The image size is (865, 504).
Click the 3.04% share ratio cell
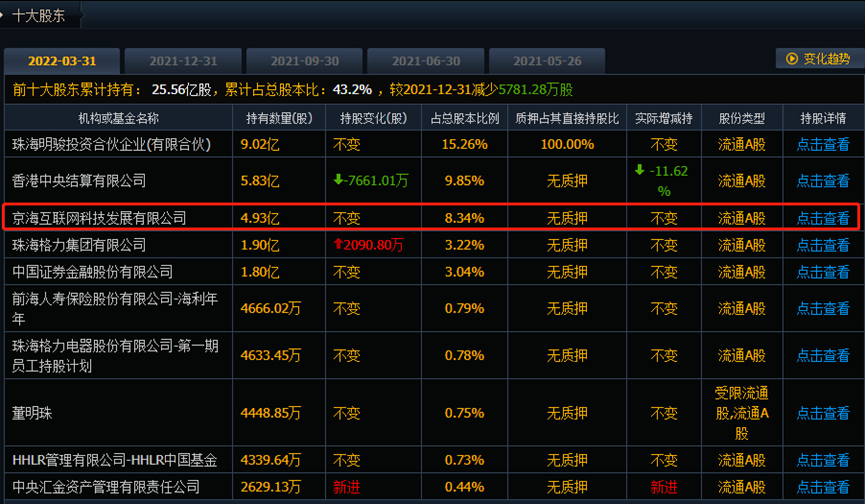464,272
